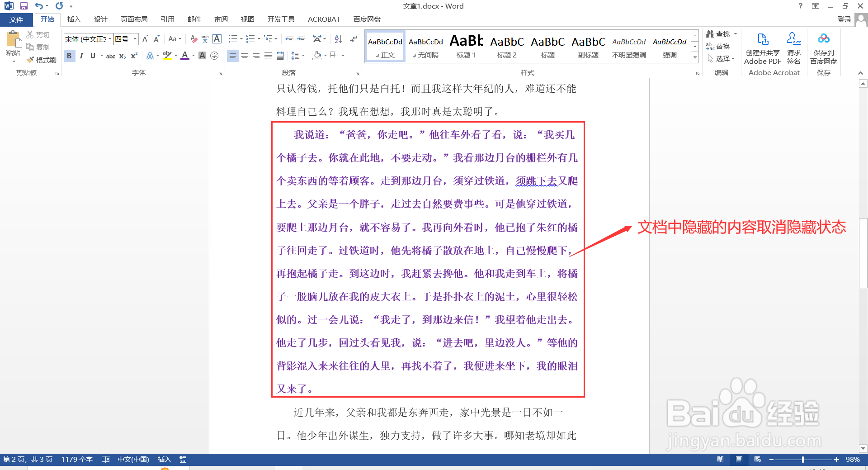Switch to the Review (审阅) tab

point(221,19)
